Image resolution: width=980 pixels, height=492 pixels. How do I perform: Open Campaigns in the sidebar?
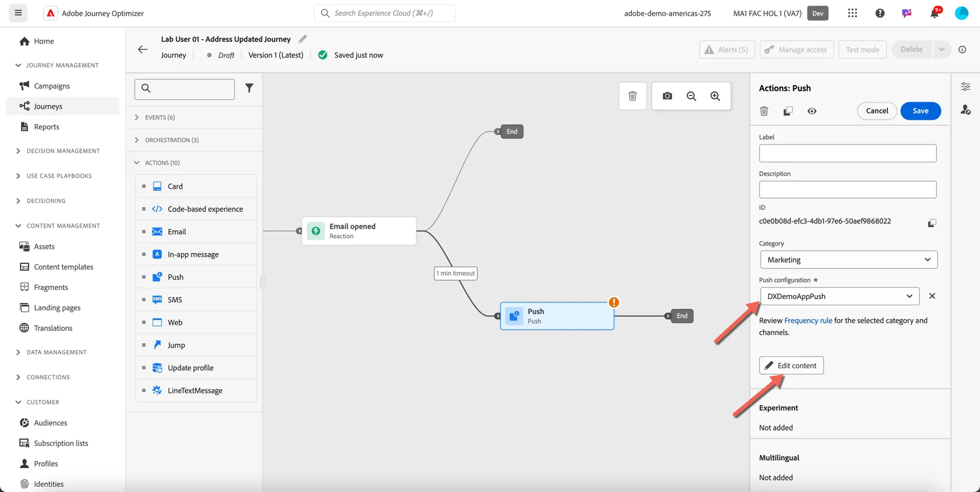coord(52,86)
